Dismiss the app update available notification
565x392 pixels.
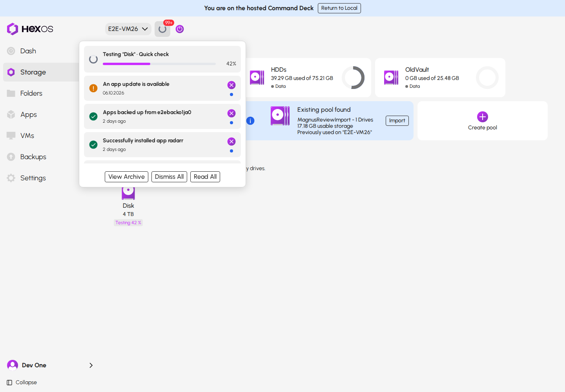coord(231,85)
